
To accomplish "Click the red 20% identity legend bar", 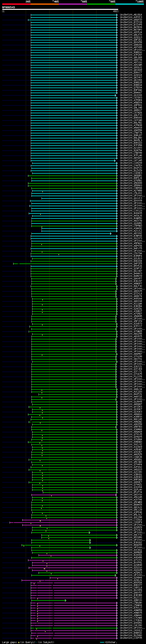I will tap(16, 4).
